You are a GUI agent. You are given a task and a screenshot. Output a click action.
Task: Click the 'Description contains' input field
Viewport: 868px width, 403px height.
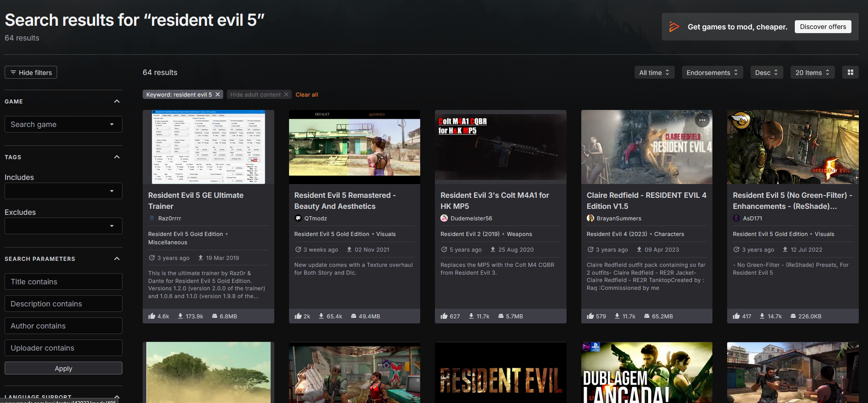pyautogui.click(x=64, y=304)
